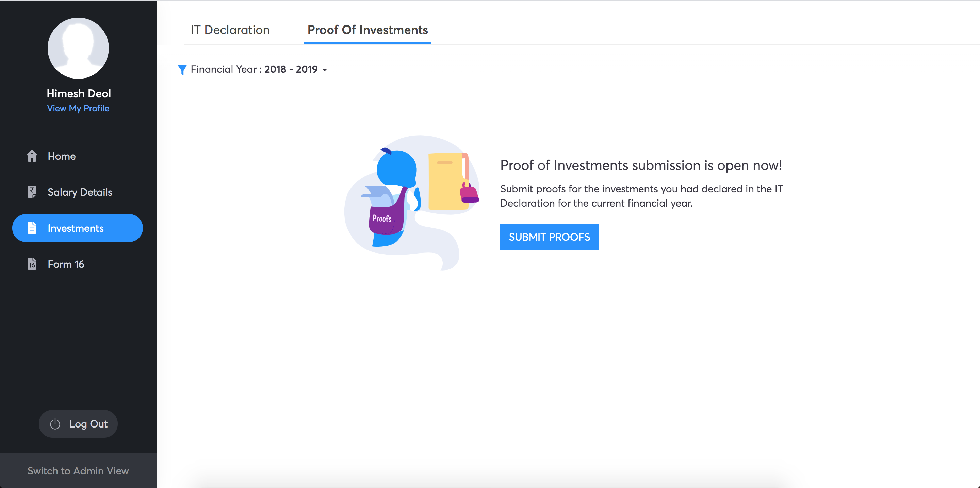980x488 pixels.
Task: Switch to the IT Declaration tab
Action: click(230, 30)
